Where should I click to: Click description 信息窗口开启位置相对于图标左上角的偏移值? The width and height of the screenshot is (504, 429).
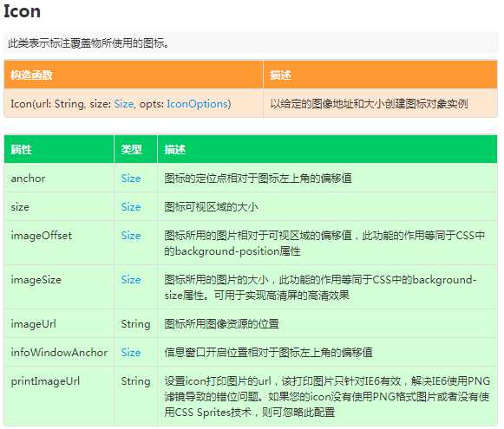coord(268,352)
